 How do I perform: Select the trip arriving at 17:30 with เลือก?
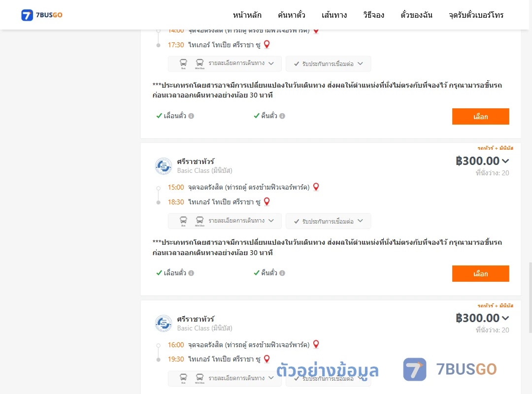(480, 116)
